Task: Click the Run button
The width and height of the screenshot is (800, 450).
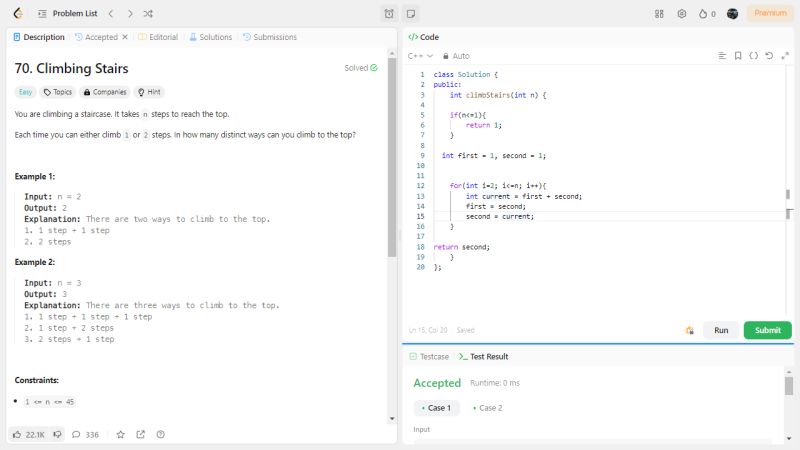Action: 720,330
